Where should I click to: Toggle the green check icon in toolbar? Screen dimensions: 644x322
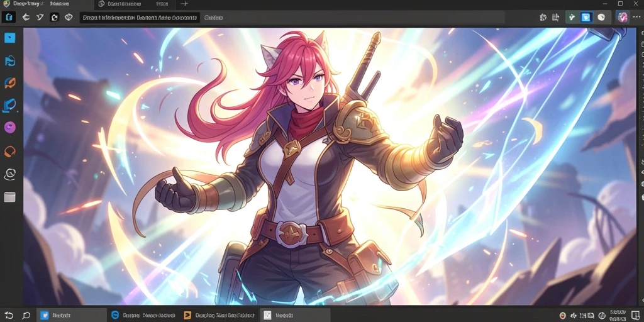(x=572, y=17)
